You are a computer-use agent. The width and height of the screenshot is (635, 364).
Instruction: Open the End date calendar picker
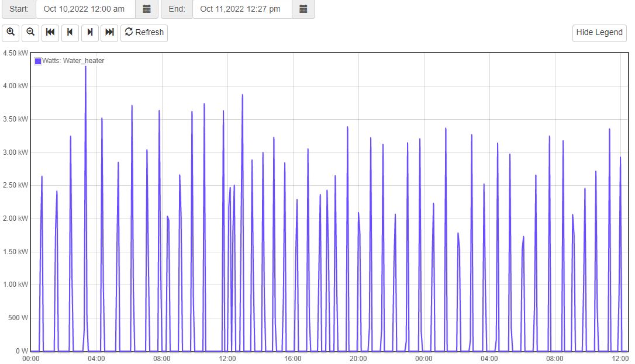click(303, 9)
